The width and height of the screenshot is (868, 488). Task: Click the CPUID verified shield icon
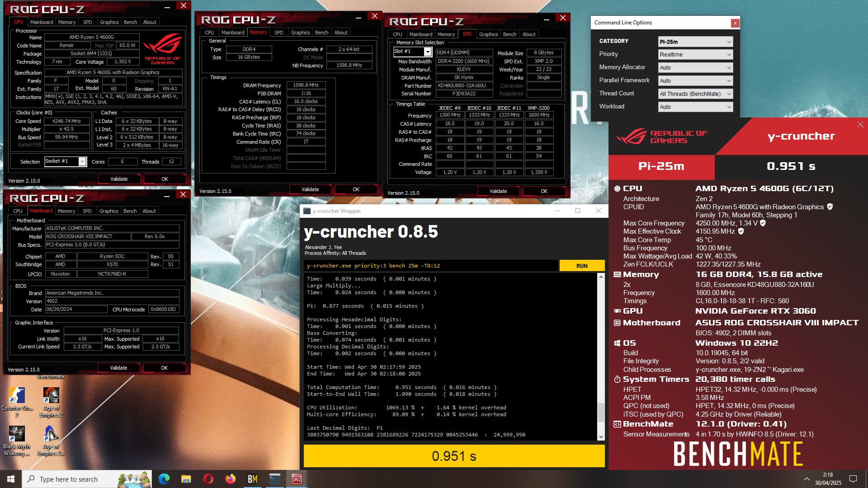[x=830, y=207]
